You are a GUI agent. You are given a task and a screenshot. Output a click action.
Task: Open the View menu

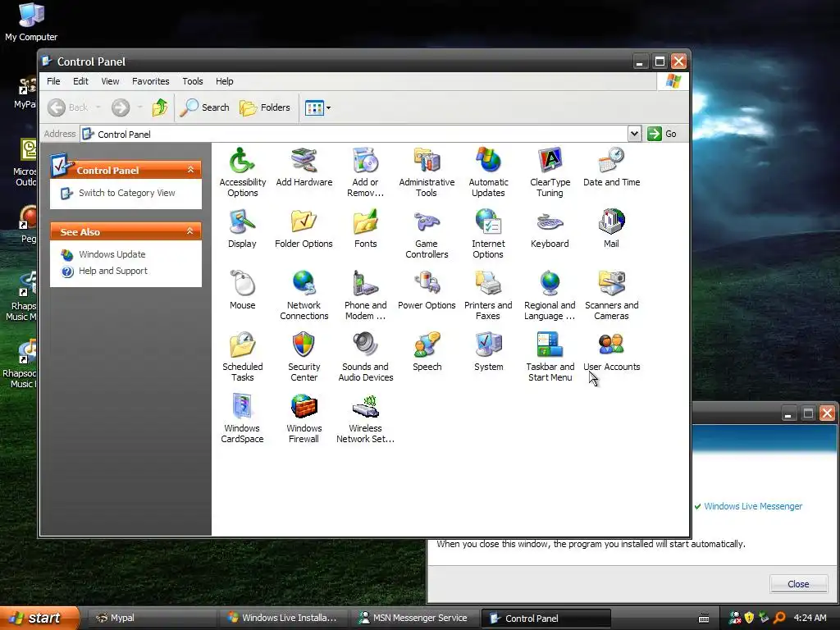(x=110, y=81)
